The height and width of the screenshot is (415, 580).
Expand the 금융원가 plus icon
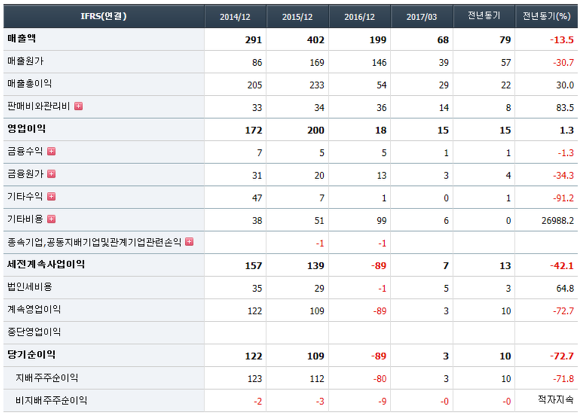pos(51,174)
